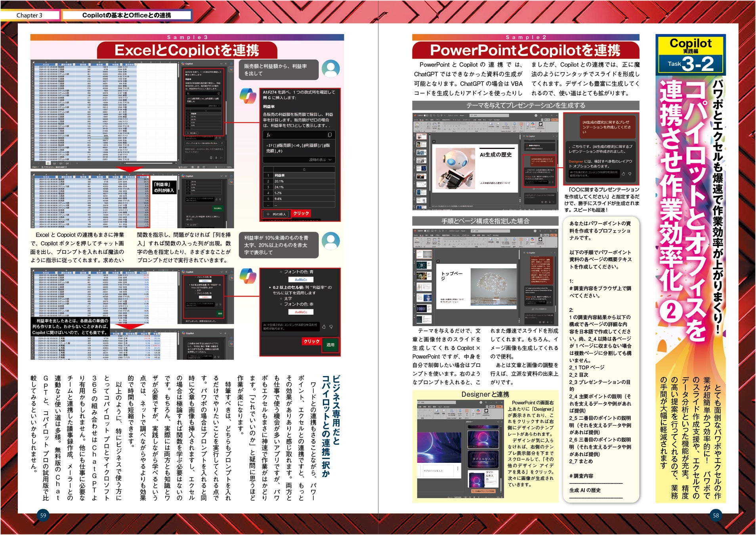The width and height of the screenshot is (756, 535).
Task: Select the red AaBbCc font preview
Action: (x=301, y=312)
